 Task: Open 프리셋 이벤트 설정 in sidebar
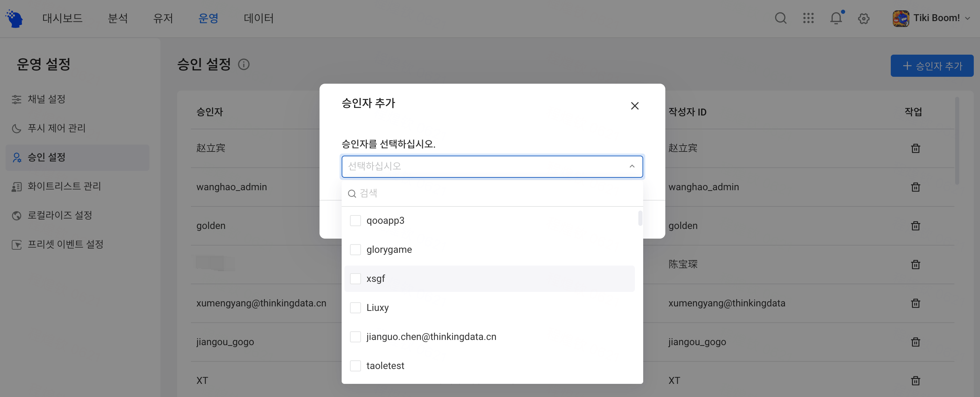click(77, 245)
